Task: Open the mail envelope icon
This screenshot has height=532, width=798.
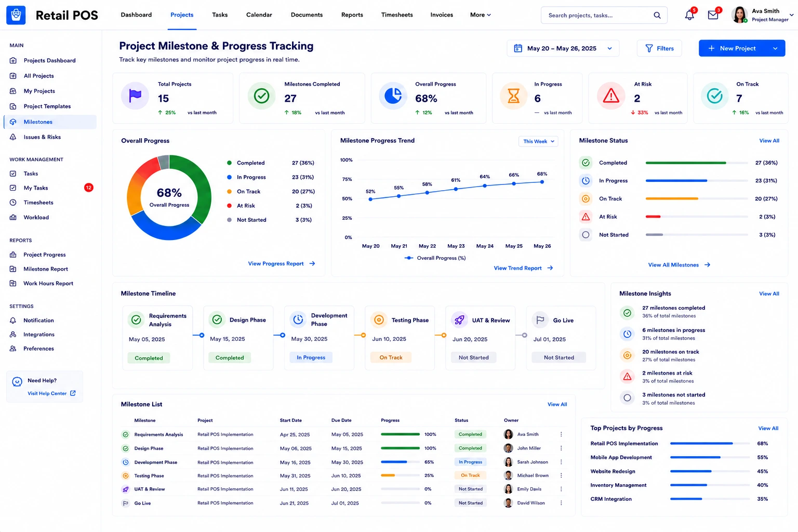Action: coord(713,15)
